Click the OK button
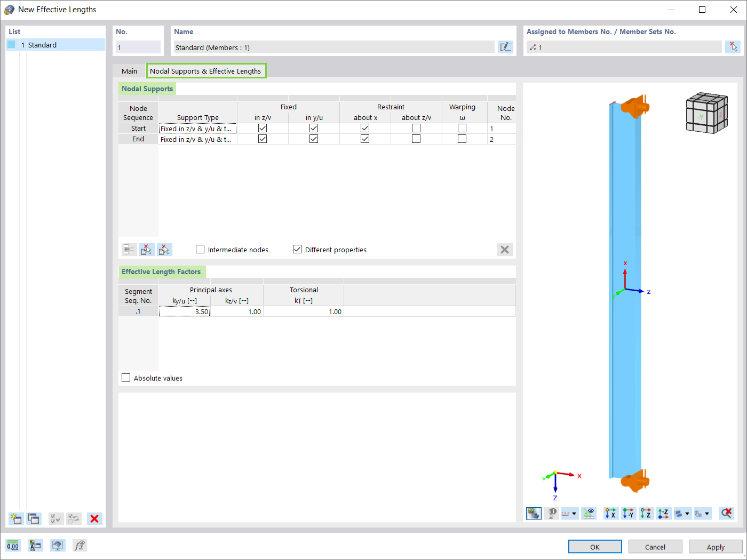The width and height of the screenshot is (747, 560). [595, 547]
